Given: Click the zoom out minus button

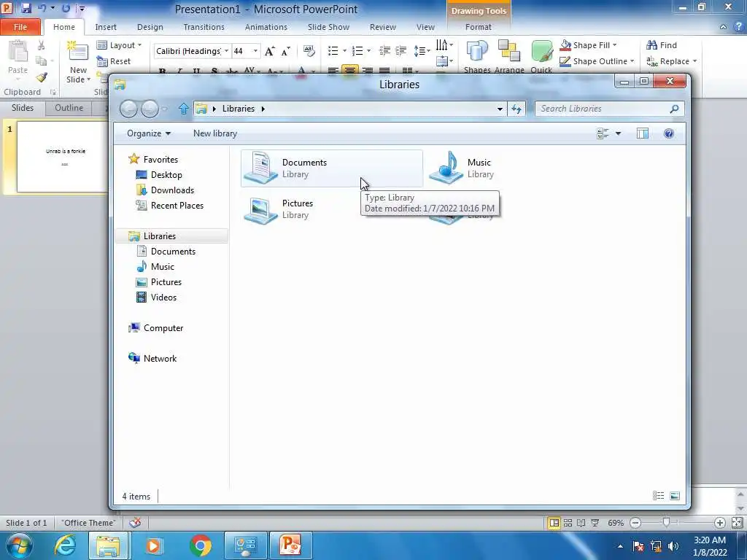Looking at the screenshot, I should (x=635, y=523).
